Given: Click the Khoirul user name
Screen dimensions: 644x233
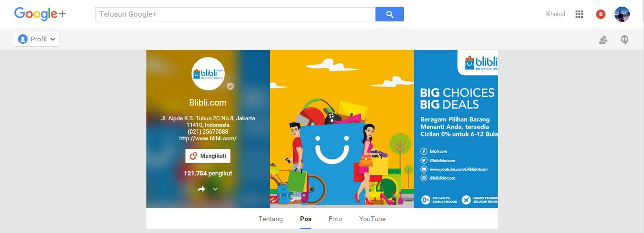Looking at the screenshot, I should [556, 14].
